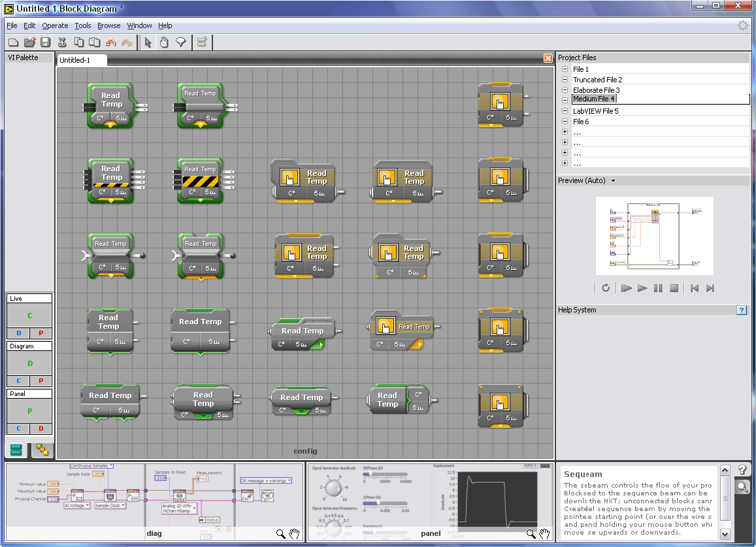Click the Cut scissors icon
The image size is (756, 547).
click(x=62, y=42)
